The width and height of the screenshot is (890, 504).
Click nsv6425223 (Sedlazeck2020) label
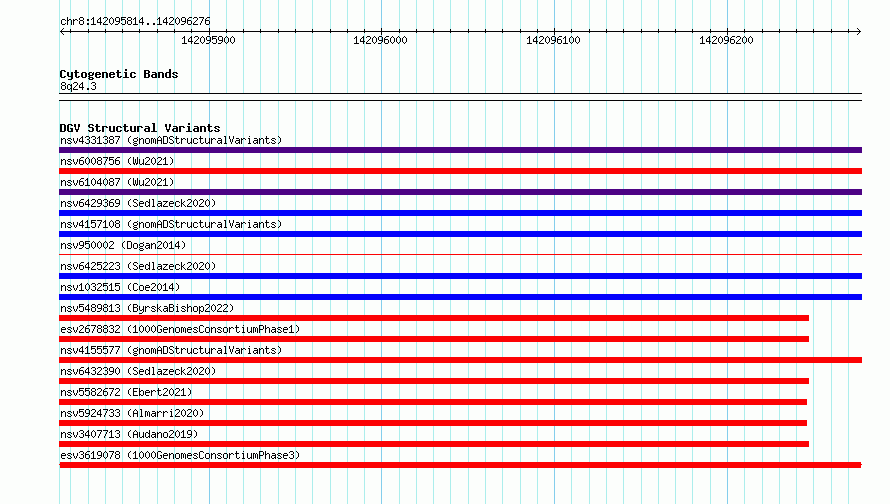click(138, 266)
